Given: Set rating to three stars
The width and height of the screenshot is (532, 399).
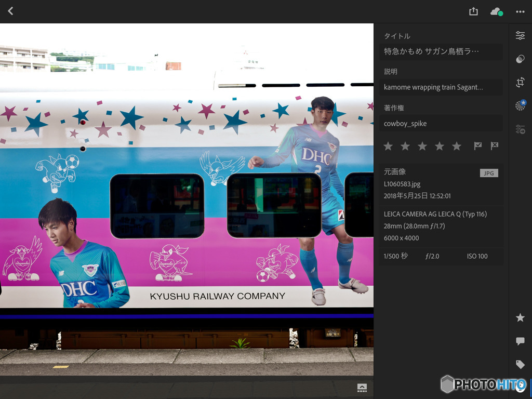Looking at the screenshot, I should 422,146.
